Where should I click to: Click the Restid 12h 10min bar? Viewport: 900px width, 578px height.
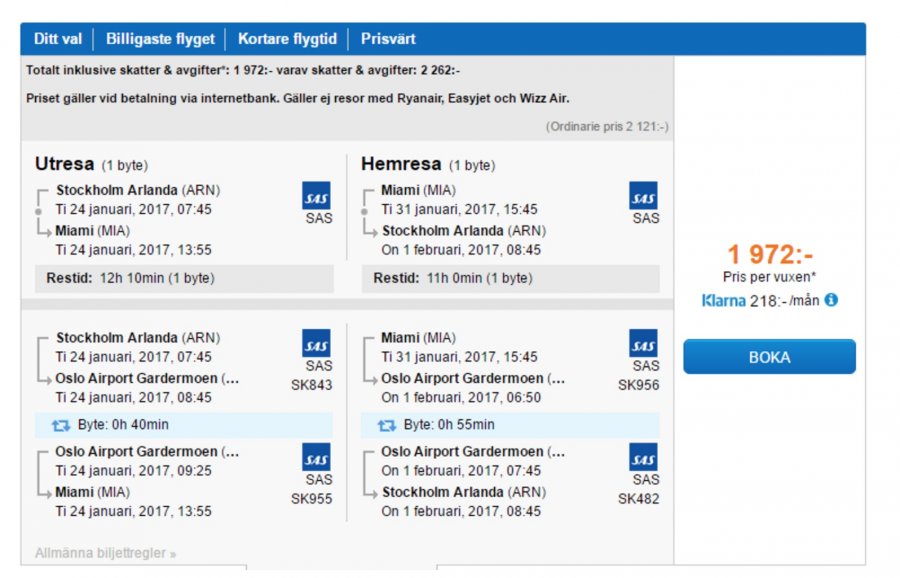tap(184, 278)
